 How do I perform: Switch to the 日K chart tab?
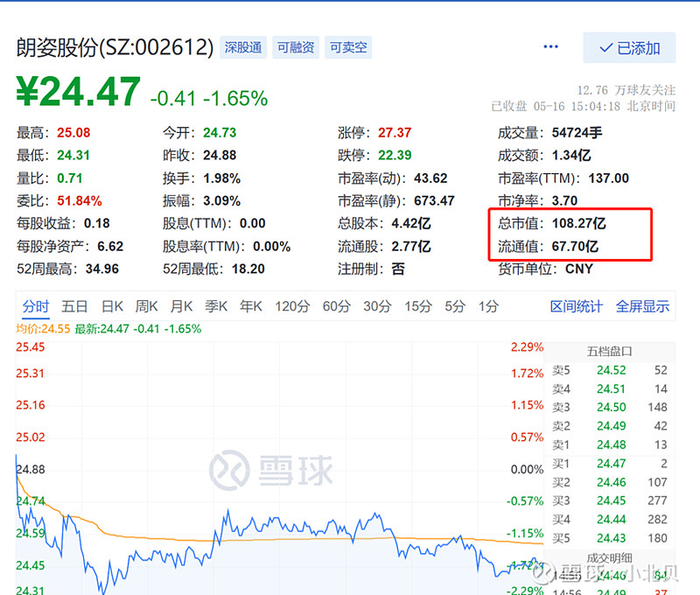click(112, 307)
